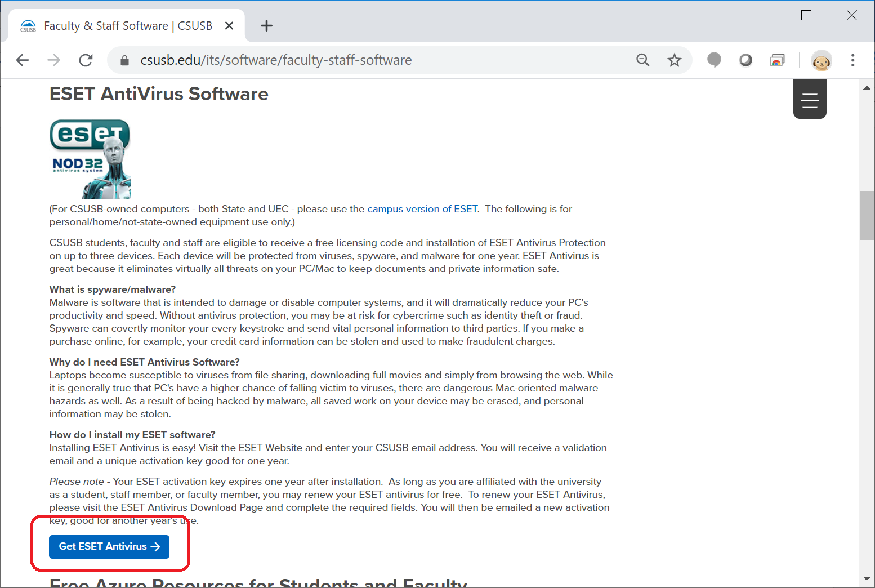Screen dimensions: 875x588
Task: View site security lock information
Action: click(x=125, y=60)
